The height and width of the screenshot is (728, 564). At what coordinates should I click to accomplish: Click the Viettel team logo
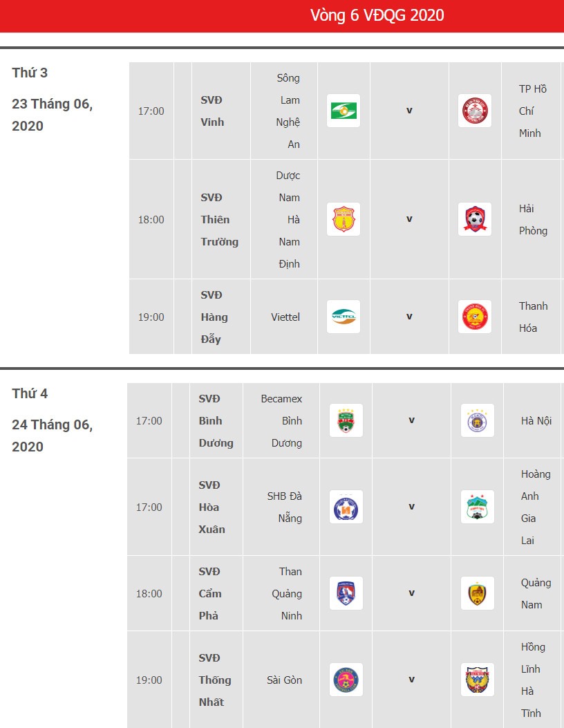coord(344,317)
